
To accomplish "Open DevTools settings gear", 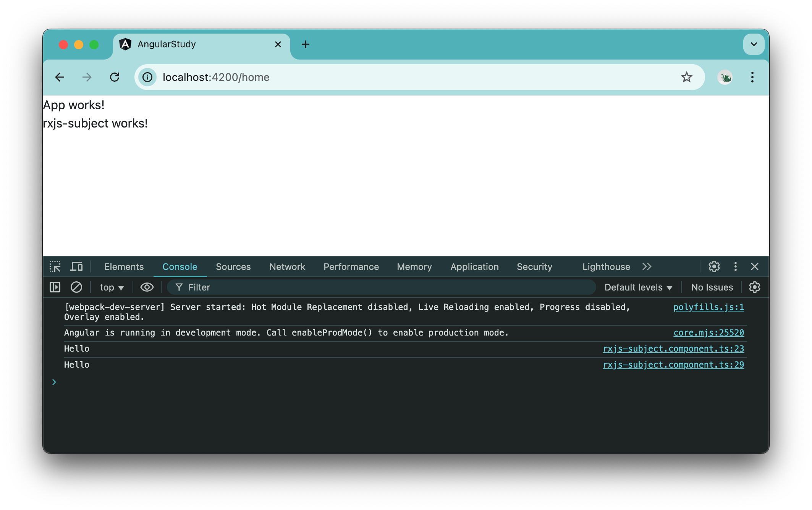I will (714, 266).
